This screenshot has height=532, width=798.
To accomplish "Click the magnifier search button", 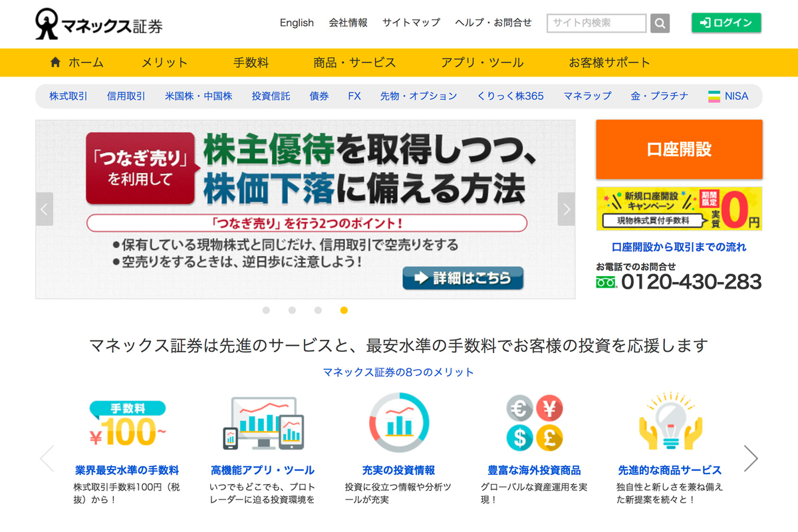I will click(660, 23).
